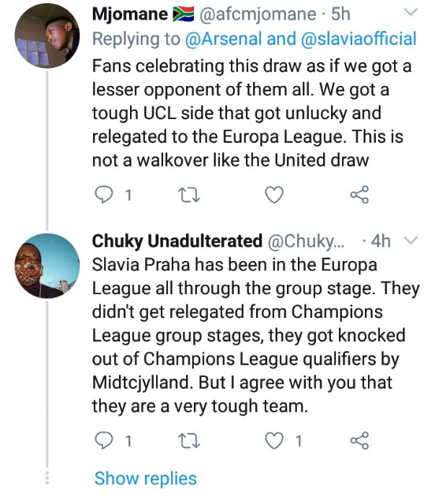Open Mjomane's profile picture
Screen dimensions: 435x504
pos(47,35)
